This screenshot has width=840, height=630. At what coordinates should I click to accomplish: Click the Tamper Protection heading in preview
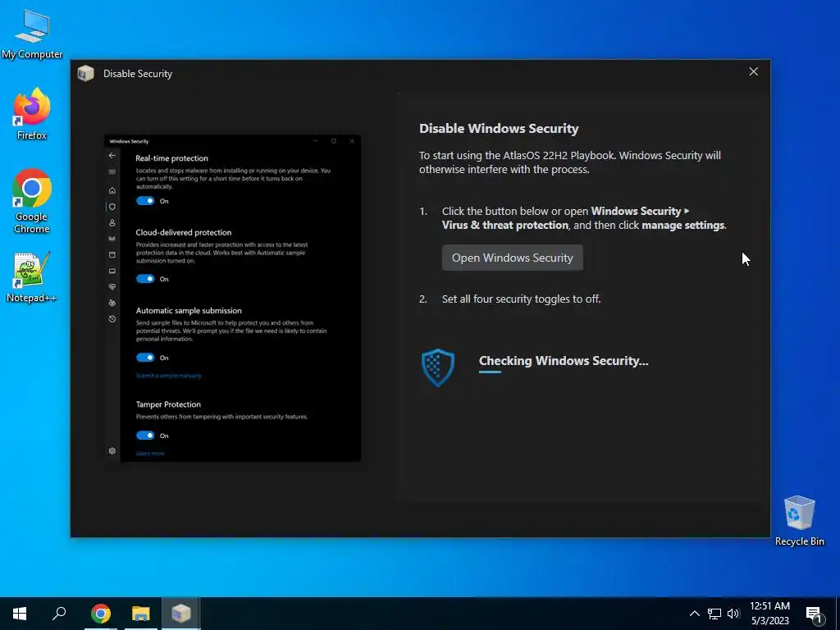point(168,404)
